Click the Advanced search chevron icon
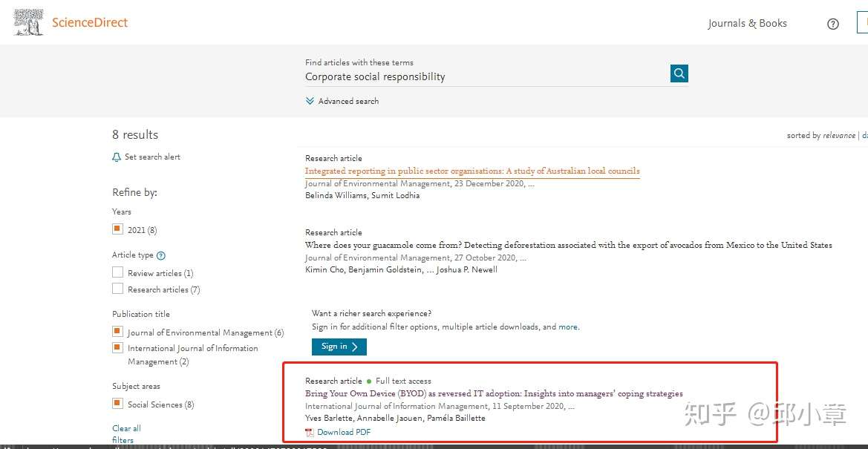Screen dimensions: 868x449 [310, 102]
